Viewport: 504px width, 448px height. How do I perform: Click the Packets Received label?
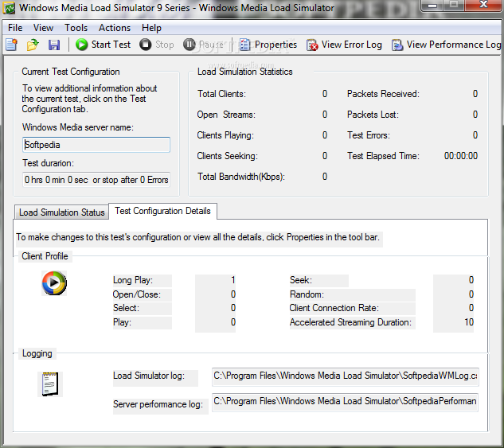[x=383, y=94]
